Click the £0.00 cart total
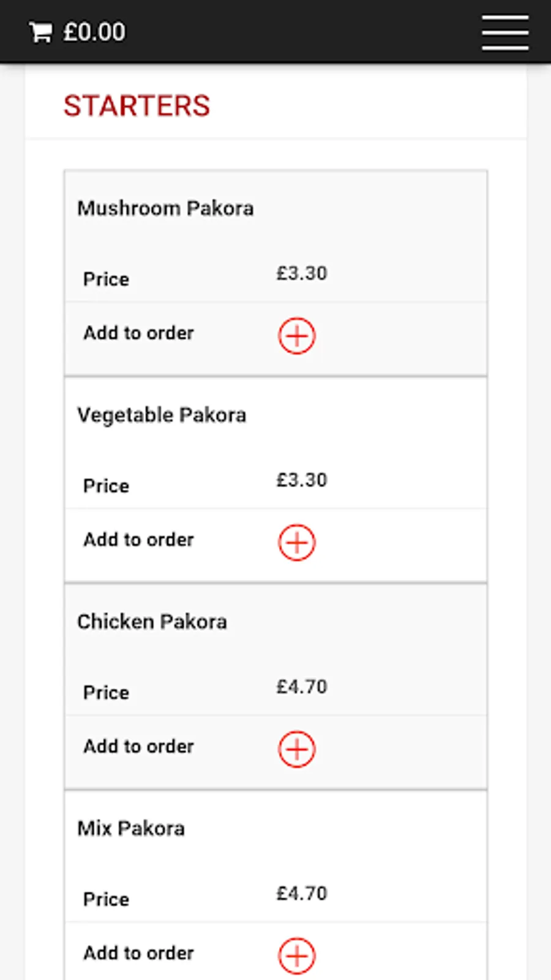The width and height of the screenshot is (551, 980). 94,32
